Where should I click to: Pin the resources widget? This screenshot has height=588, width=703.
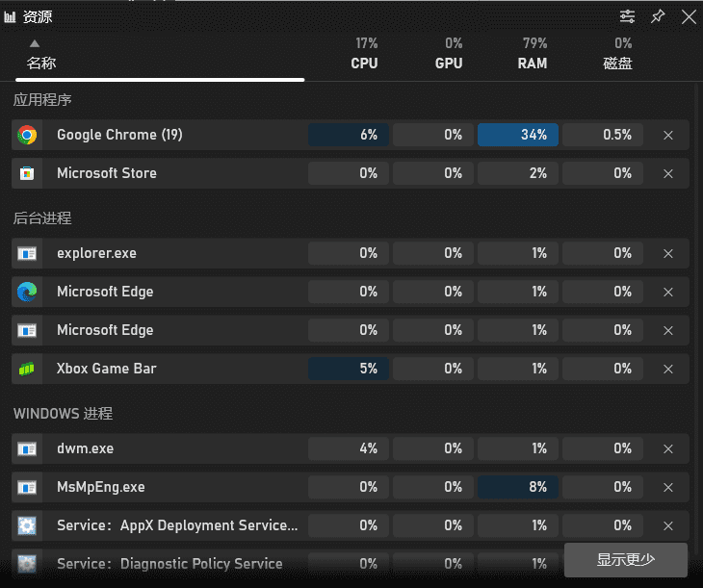(x=658, y=16)
